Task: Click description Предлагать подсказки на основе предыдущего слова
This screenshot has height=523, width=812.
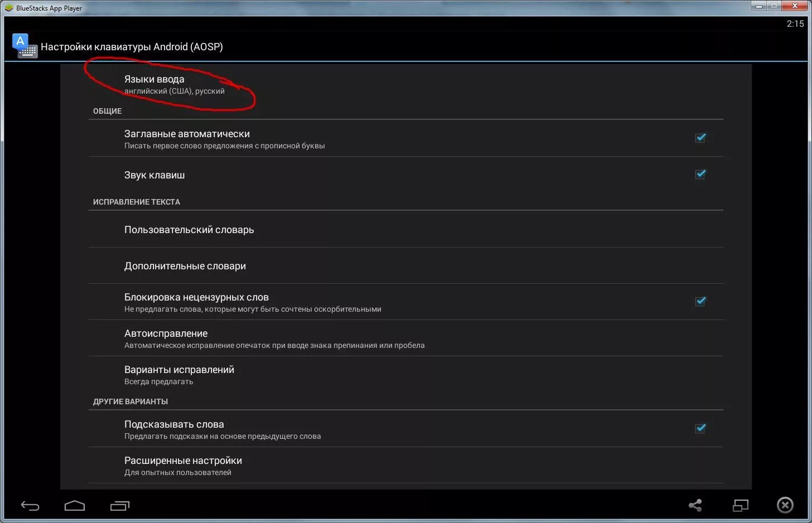Action: [x=223, y=437]
